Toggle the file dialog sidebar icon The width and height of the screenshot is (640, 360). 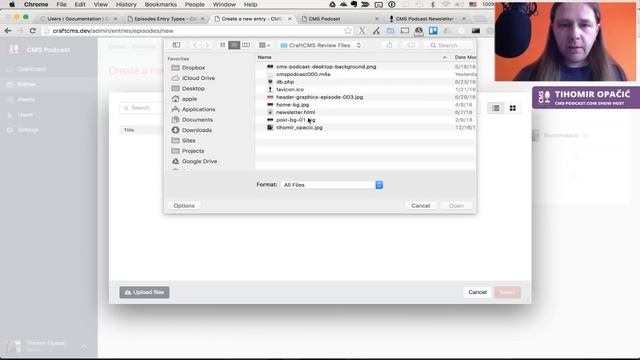pyautogui.click(x=176, y=45)
